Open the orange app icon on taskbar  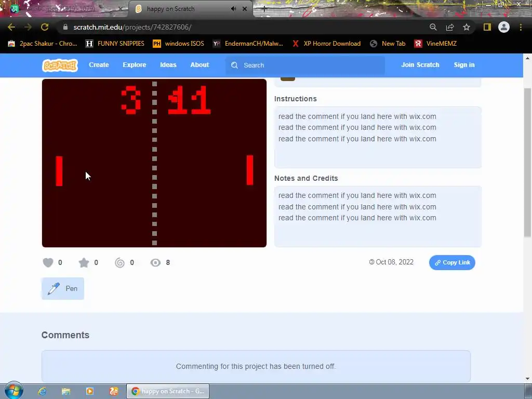tap(114, 391)
